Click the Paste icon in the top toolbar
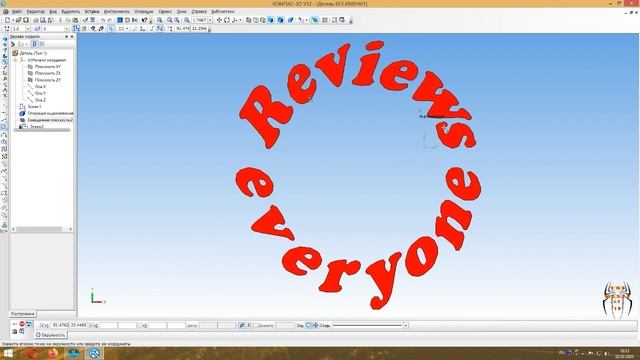This screenshot has width=640, height=360. click(x=75, y=20)
